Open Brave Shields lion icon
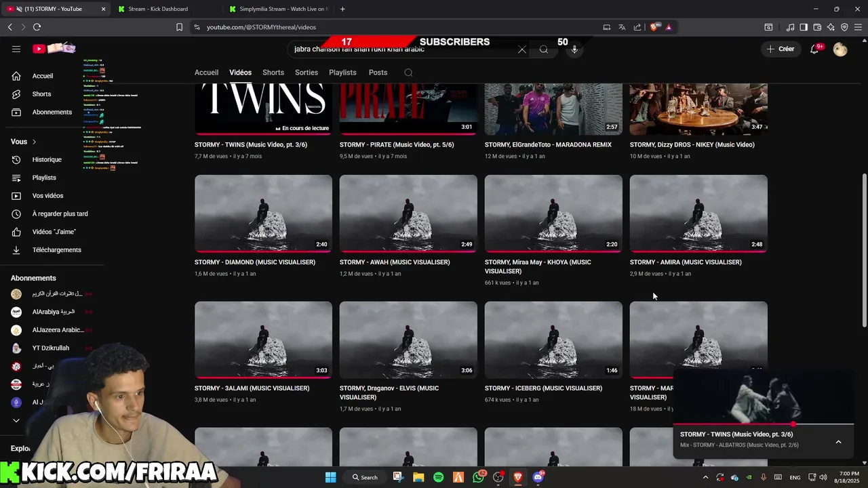868x488 pixels. [x=654, y=27]
